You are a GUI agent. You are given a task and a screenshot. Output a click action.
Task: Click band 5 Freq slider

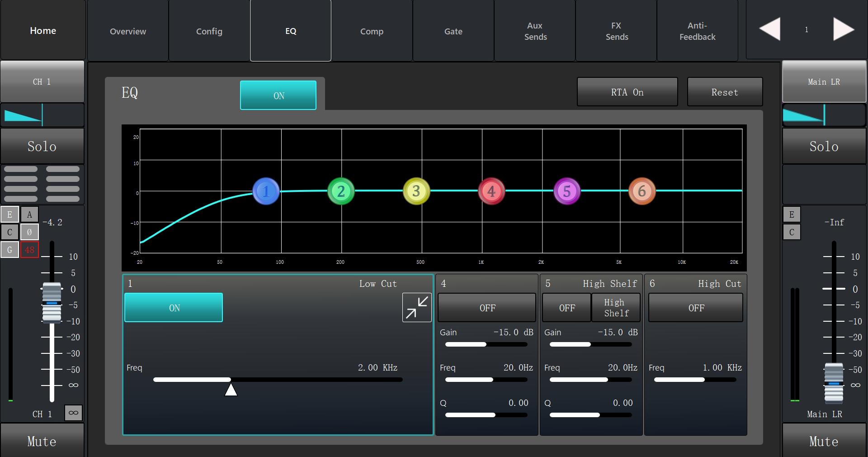pyautogui.click(x=591, y=380)
